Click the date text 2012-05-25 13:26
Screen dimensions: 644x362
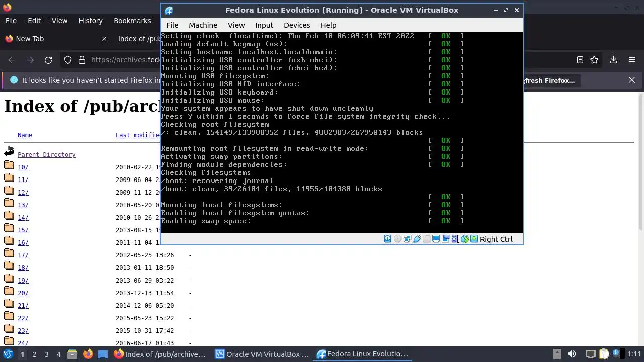pos(144,255)
